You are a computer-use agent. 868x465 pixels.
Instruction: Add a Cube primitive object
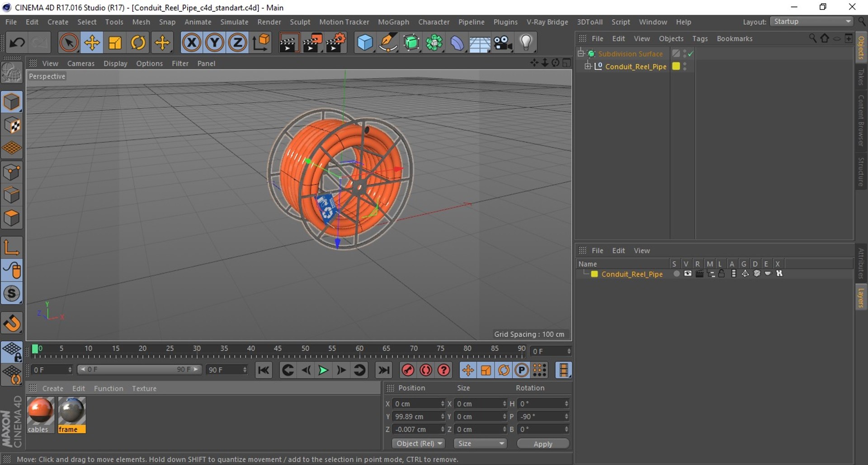click(365, 43)
